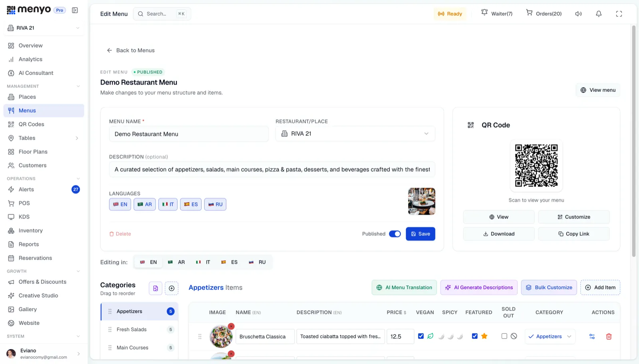639x364 pixels.
Task: Open Analytics in sidebar
Action: coord(44,59)
